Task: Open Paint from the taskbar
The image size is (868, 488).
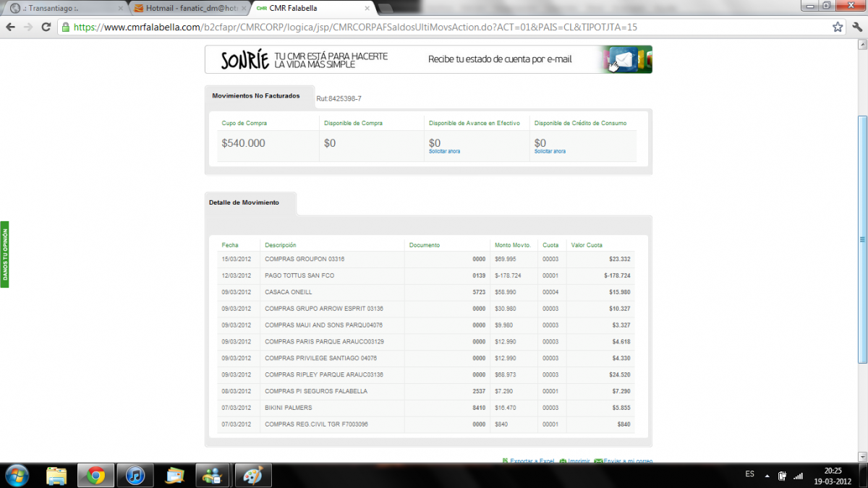Action: tap(253, 476)
